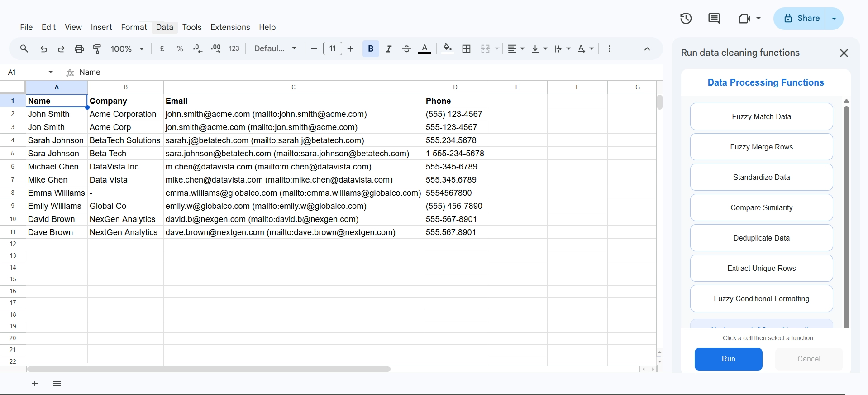
Task: Toggle strikethrough formatting
Action: 406,48
